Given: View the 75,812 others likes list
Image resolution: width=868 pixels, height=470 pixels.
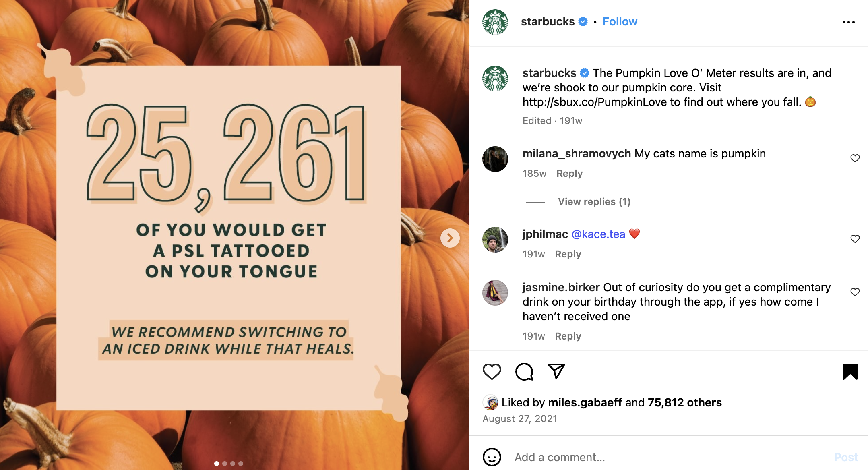Looking at the screenshot, I should click(x=684, y=402).
